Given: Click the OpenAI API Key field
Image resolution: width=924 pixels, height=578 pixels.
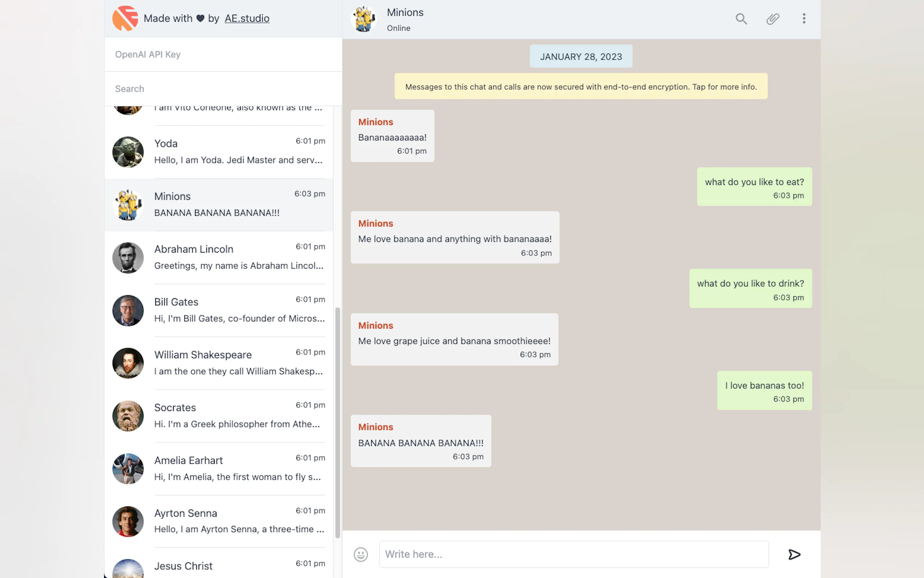Looking at the screenshot, I should 223,54.
